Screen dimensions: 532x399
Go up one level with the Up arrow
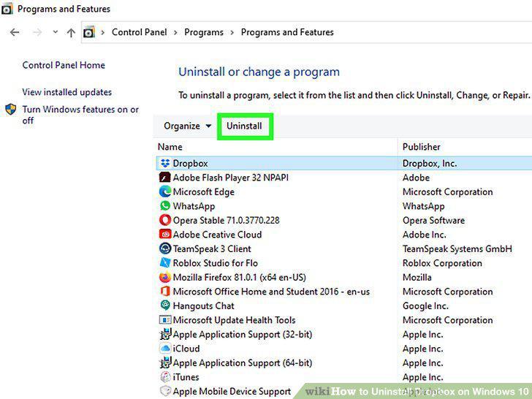71,33
